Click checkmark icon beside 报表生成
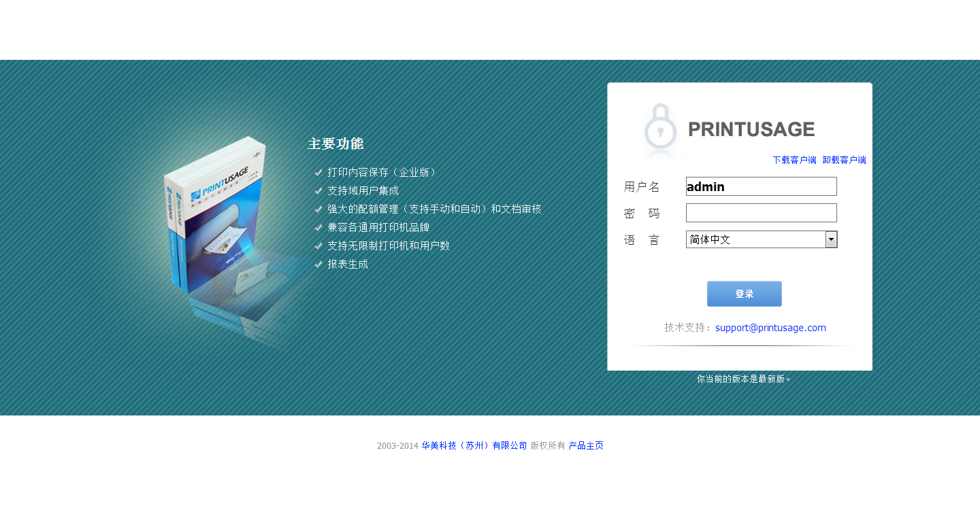The image size is (980, 527). [x=318, y=265]
